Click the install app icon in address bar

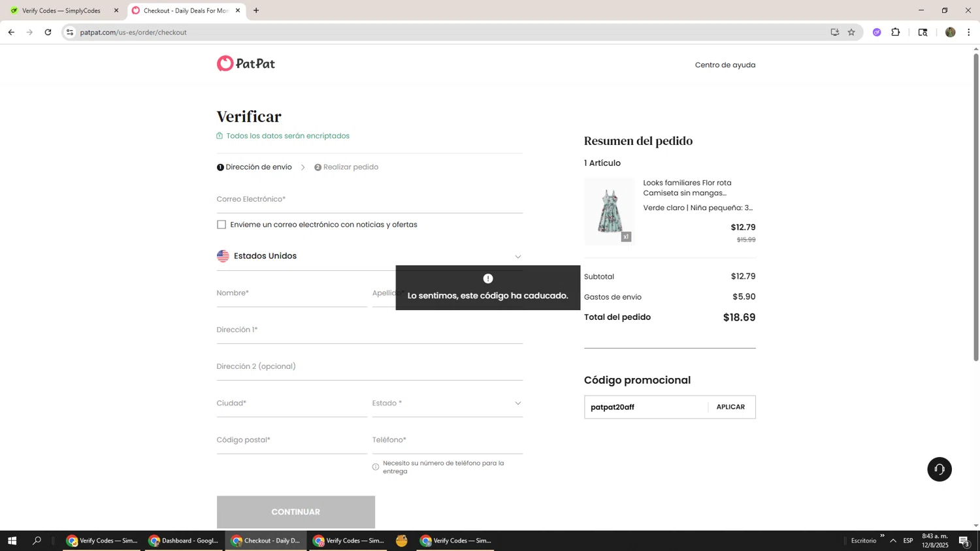pyautogui.click(x=834, y=32)
